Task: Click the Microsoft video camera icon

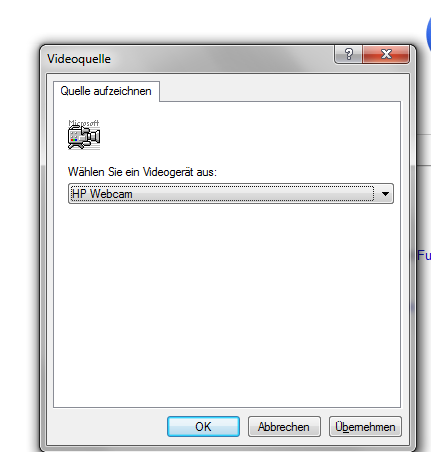Action: (x=84, y=138)
